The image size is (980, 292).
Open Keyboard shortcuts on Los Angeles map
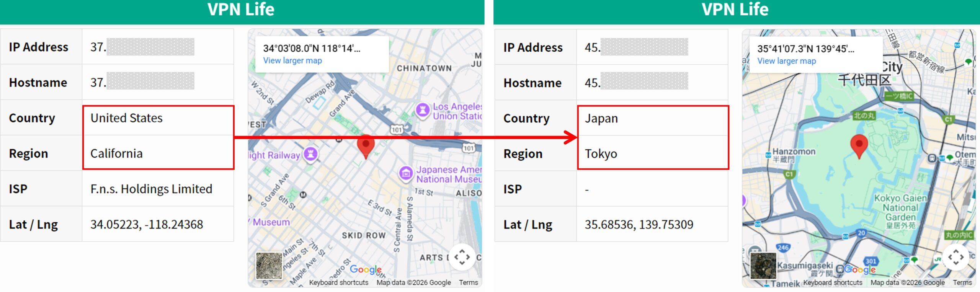point(339,282)
